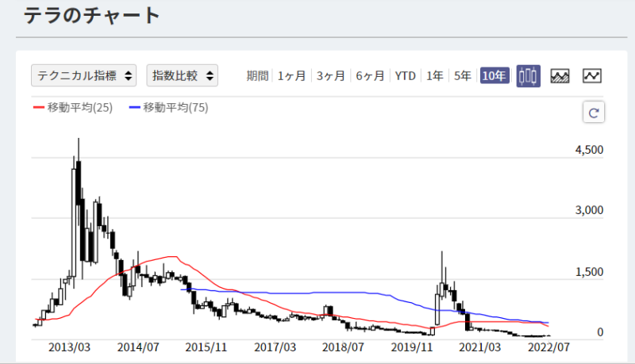
Task: Click the 2013/03 date label
Action: coord(69,347)
